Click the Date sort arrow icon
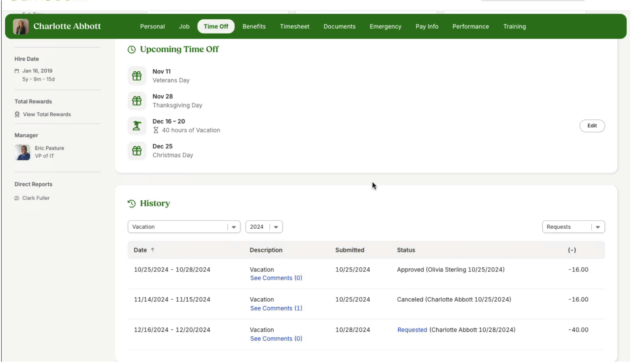Viewport: 644px width, 362px height. pyautogui.click(x=153, y=250)
